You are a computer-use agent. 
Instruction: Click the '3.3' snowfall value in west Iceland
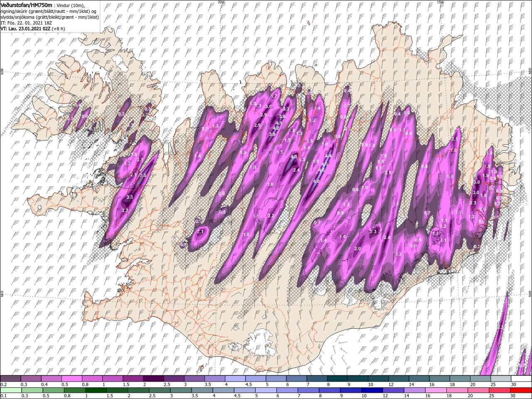point(129,197)
